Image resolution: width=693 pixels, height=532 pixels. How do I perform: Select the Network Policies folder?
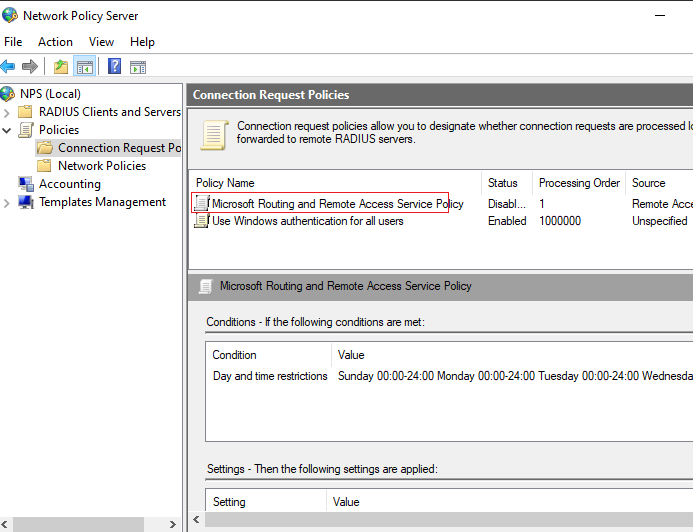(x=102, y=166)
